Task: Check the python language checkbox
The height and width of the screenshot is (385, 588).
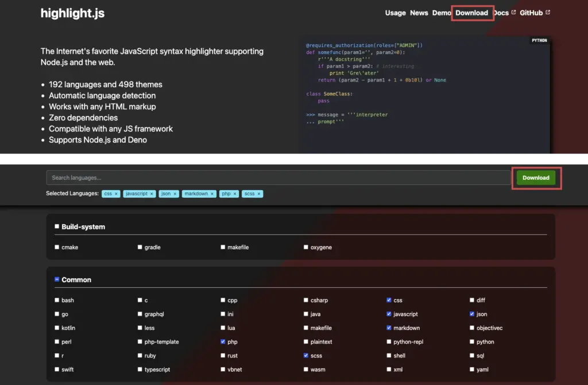Action: (x=472, y=341)
